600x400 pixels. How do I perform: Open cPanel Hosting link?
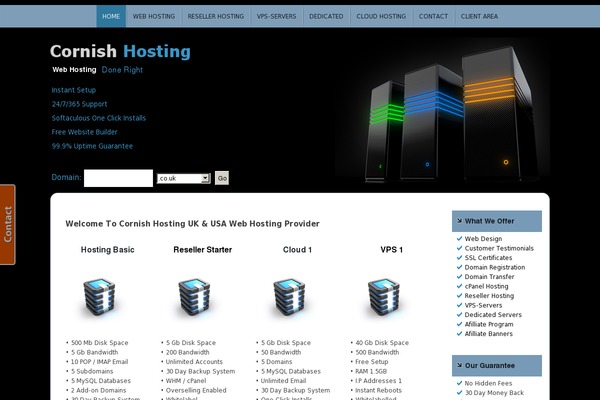coord(486,286)
